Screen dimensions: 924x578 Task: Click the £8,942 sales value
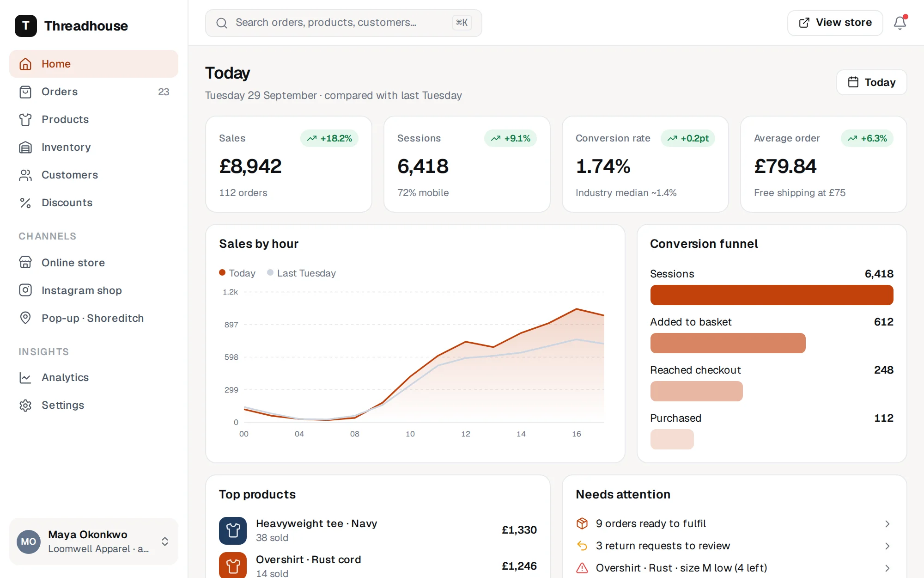pyautogui.click(x=250, y=166)
